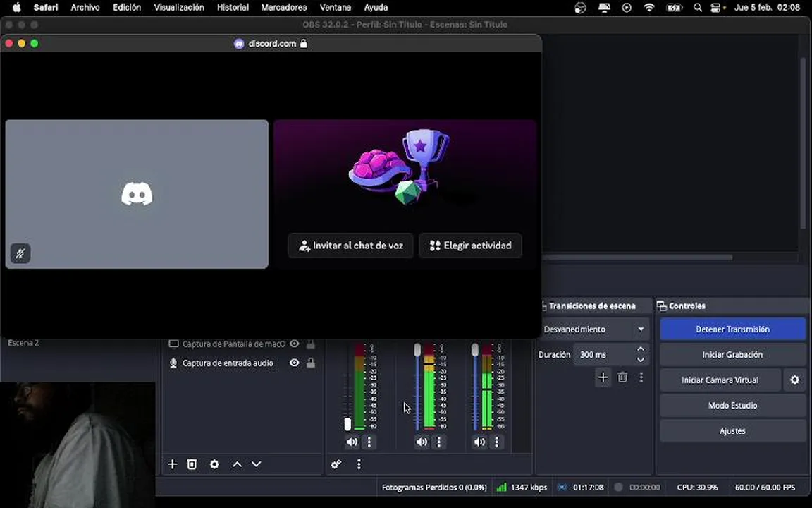Open audio mixer panel menu dots
This screenshot has width=812, height=508.
pos(359,464)
